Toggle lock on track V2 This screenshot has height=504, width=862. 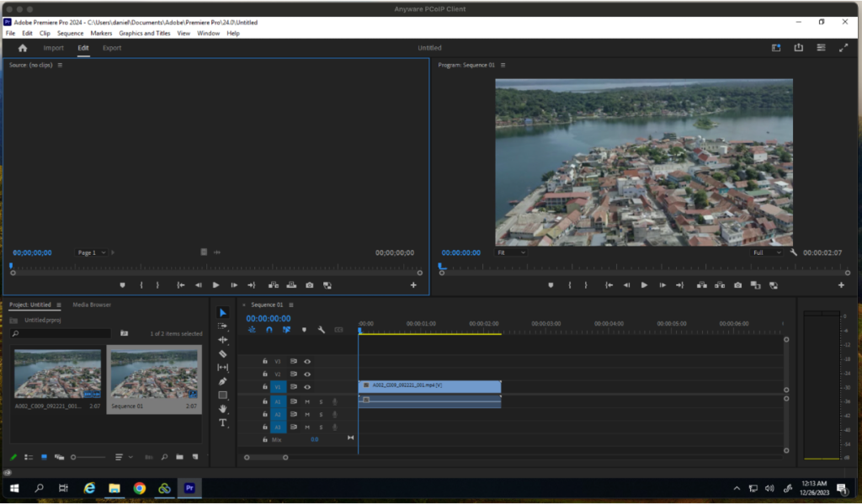point(265,374)
